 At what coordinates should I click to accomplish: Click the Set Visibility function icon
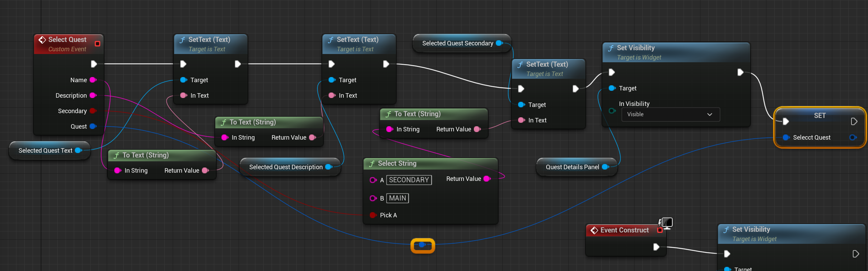coord(611,48)
